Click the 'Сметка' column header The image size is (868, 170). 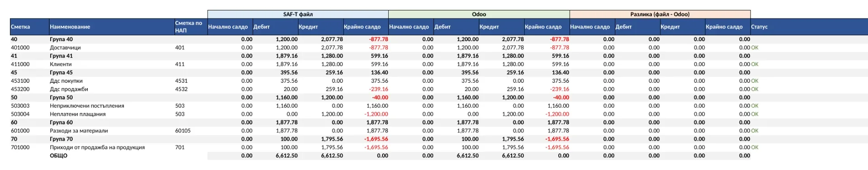[29, 27]
